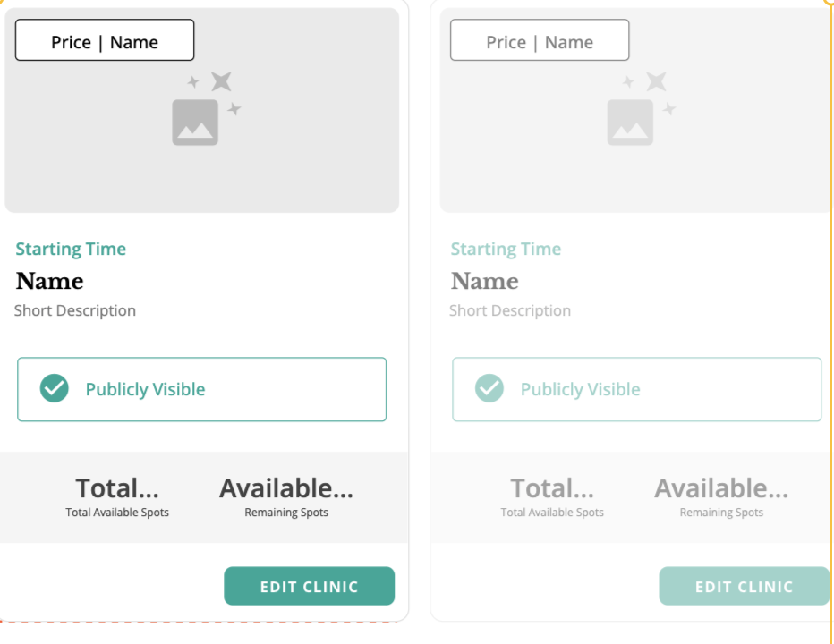
Task: Click the left card's Price | Name badge
Action: coord(105,41)
